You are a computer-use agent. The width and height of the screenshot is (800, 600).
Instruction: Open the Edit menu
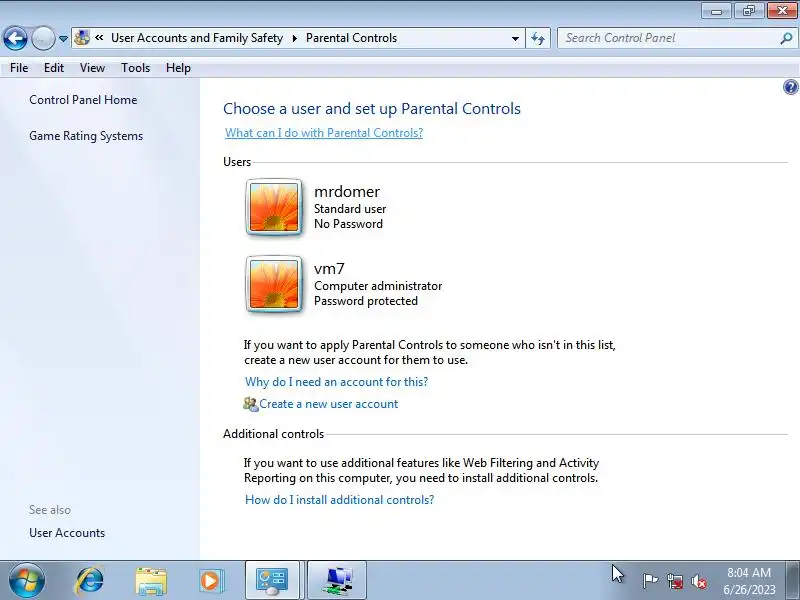[x=54, y=68]
